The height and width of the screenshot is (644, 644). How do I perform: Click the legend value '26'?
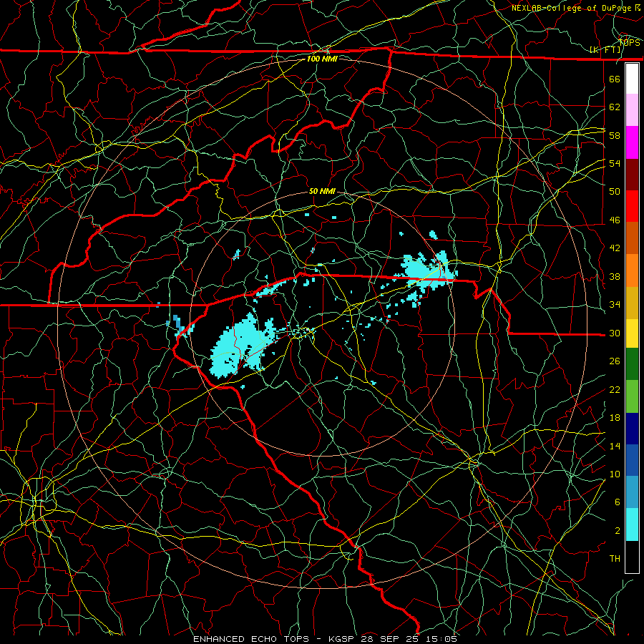tap(615, 361)
